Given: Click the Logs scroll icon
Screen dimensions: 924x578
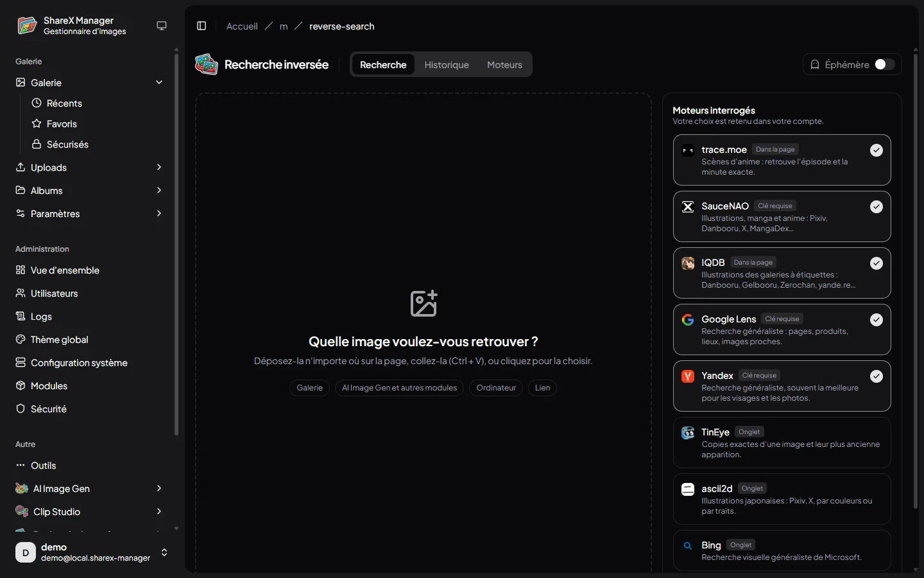Looking at the screenshot, I should 21,316.
